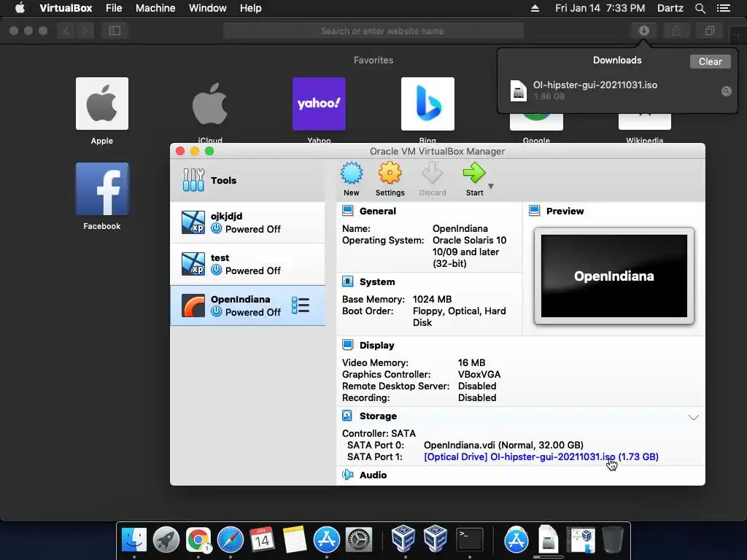Click the Optical Drive OI-hipster-gui iso link
747x560 pixels.
click(x=541, y=456)
